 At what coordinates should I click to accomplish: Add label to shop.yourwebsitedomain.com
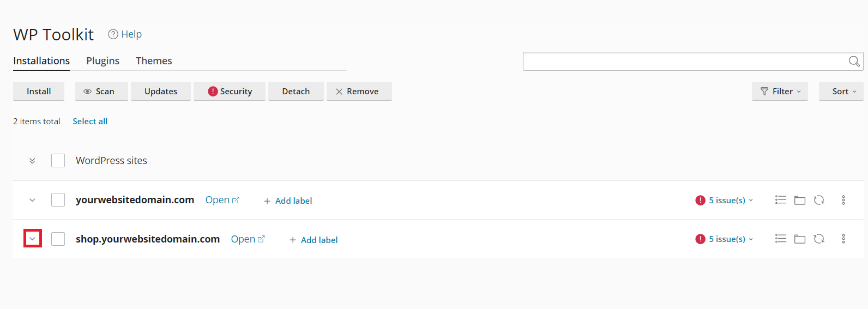point(314,240)
